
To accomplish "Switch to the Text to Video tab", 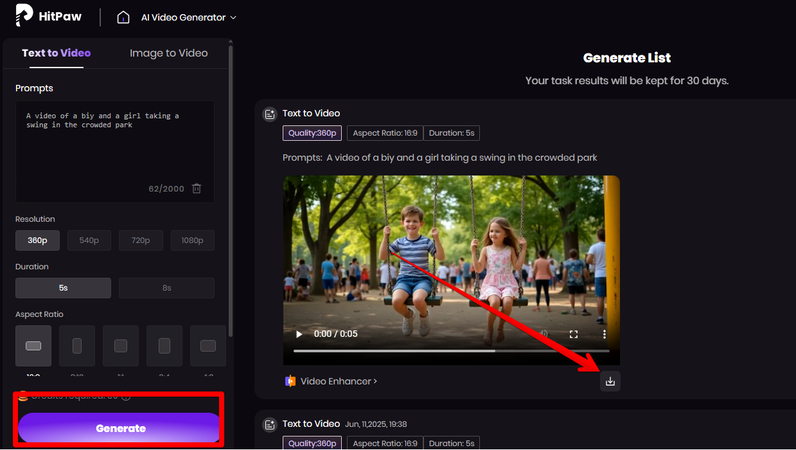I will coord(56,53).
